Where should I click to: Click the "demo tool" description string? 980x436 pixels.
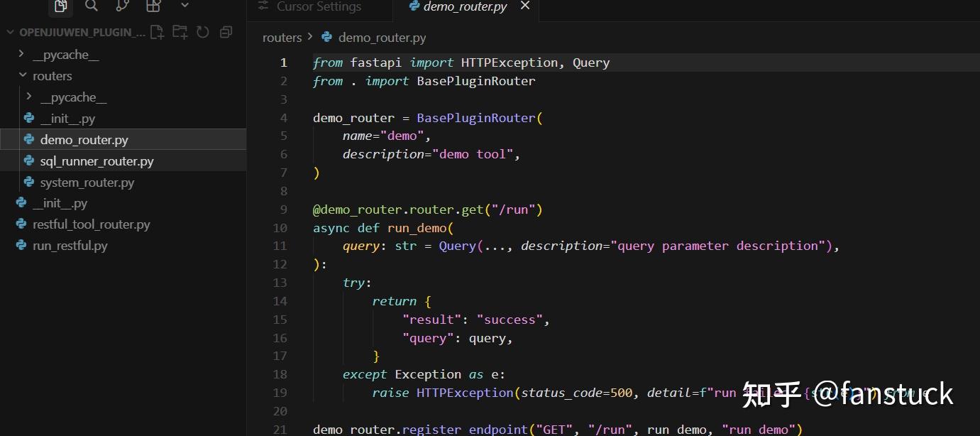click(472, 154)
